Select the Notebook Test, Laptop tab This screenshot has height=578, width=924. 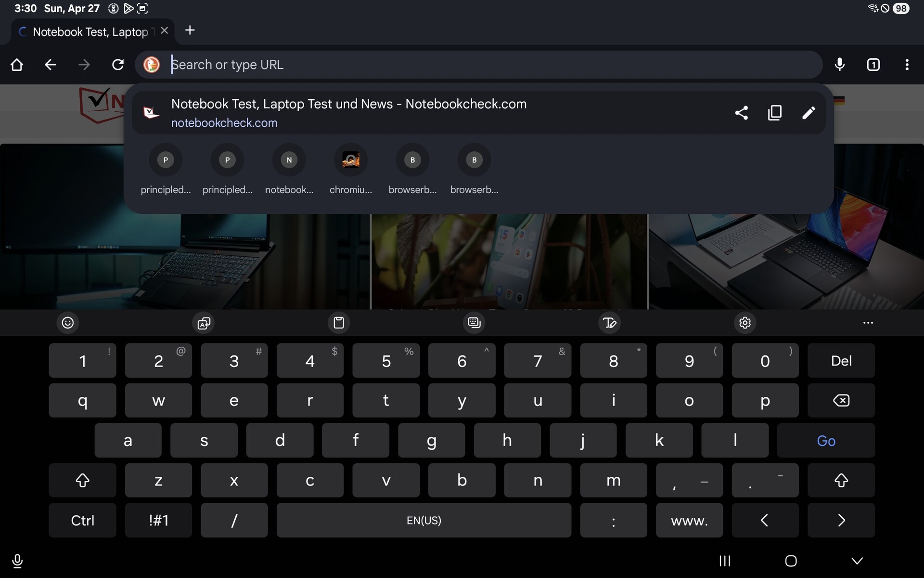coord(90,32)
